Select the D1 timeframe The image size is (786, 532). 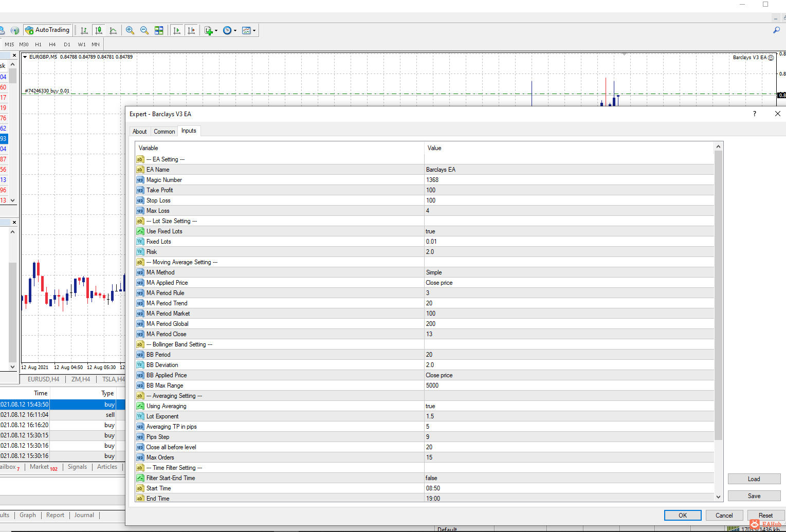tap(67, 45)
